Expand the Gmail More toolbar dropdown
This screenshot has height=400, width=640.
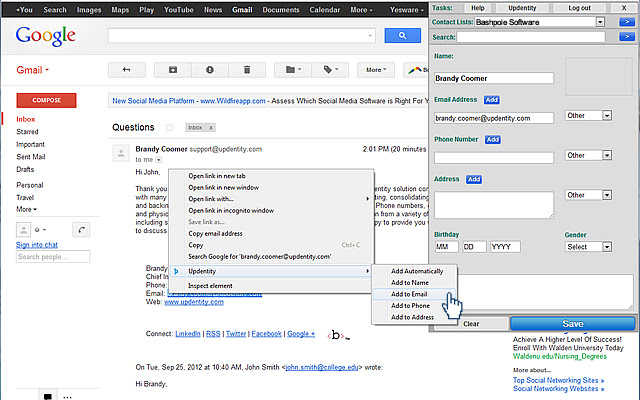pos(376,70)
